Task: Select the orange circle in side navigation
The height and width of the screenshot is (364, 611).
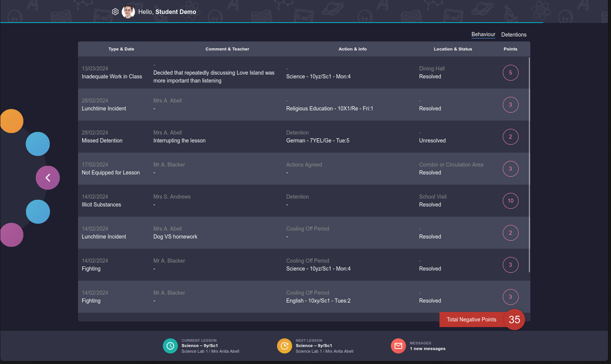Action: [x=12, y=121]
